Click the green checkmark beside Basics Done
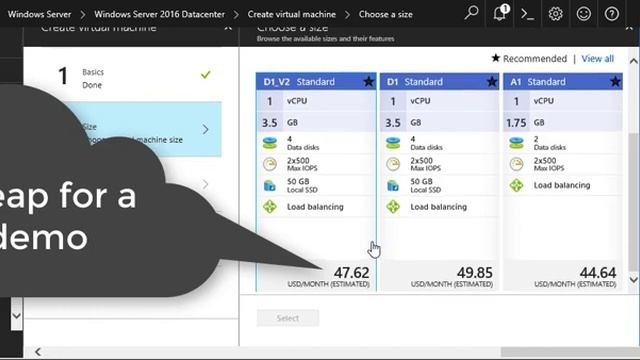Viewport: 640px width, 360px height. pyautogui.click(x=205, y=75)
